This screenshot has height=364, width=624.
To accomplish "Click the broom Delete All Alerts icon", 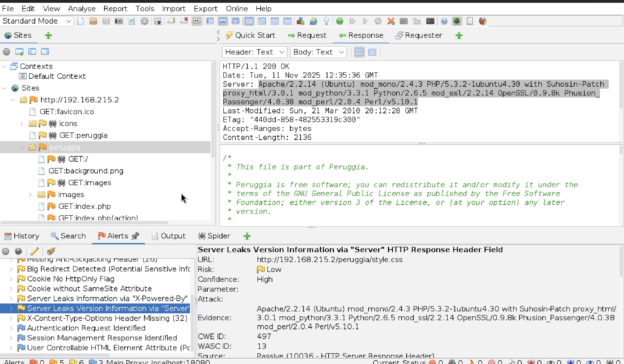I will (x=51, y=251).
